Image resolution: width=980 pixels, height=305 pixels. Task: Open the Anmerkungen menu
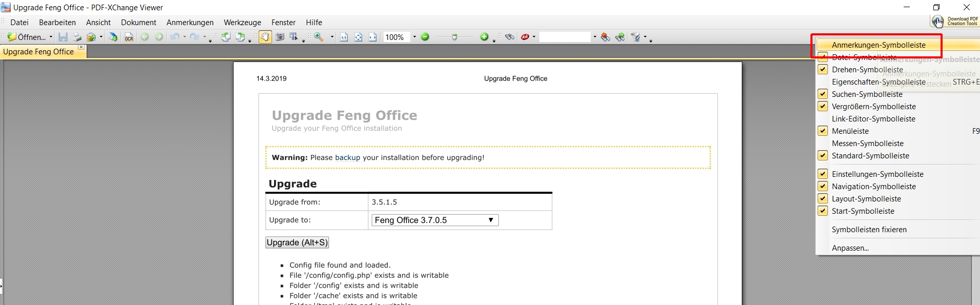190,23
